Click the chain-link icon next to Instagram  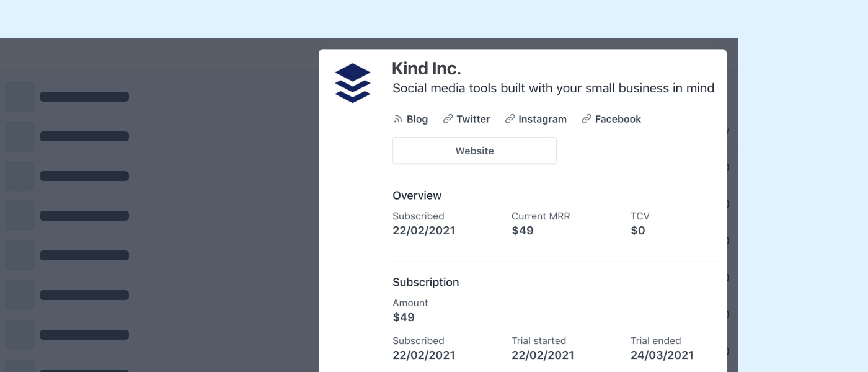(510, 119)
